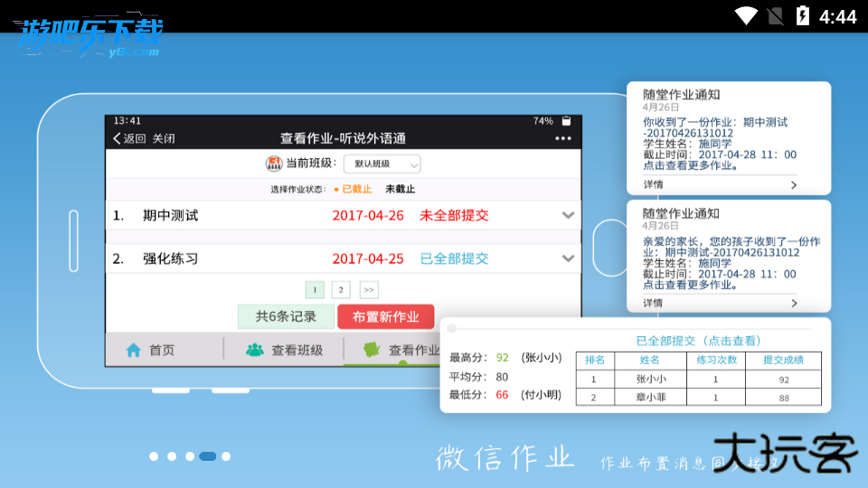Click the 练习次数 column header

point(716,361)
